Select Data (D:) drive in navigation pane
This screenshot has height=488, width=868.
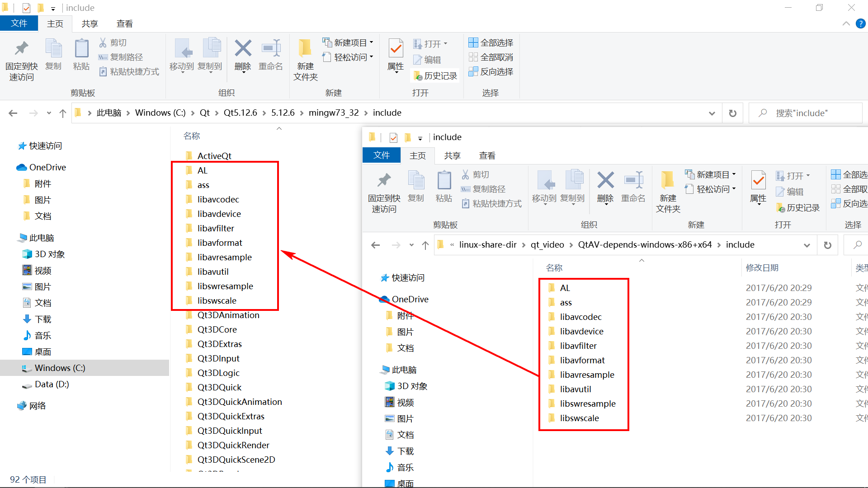(x=52, y=384)
